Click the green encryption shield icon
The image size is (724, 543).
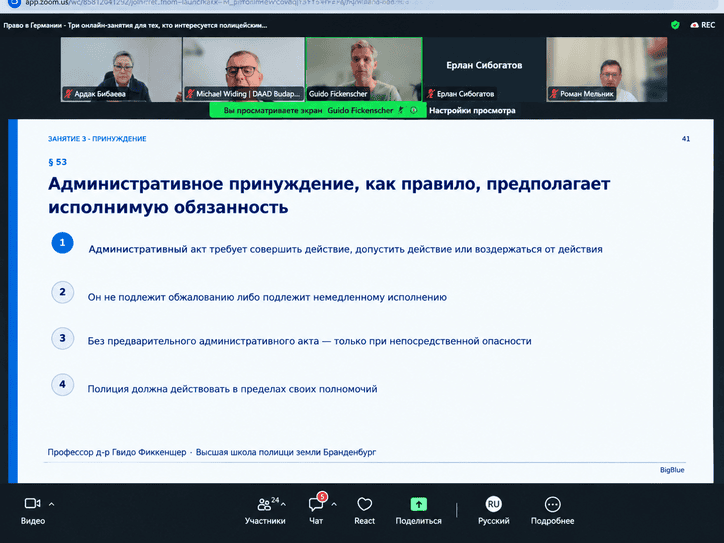click(x=675, y=25)
